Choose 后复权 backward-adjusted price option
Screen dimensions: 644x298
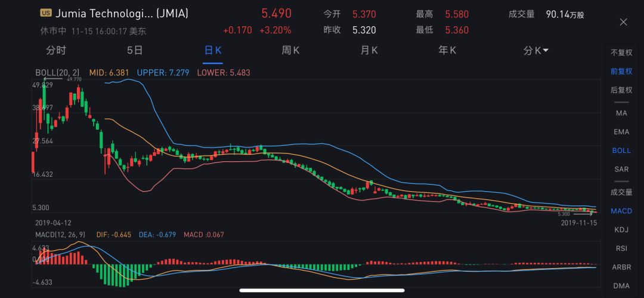pyautogui.click(x=621, y=90)
